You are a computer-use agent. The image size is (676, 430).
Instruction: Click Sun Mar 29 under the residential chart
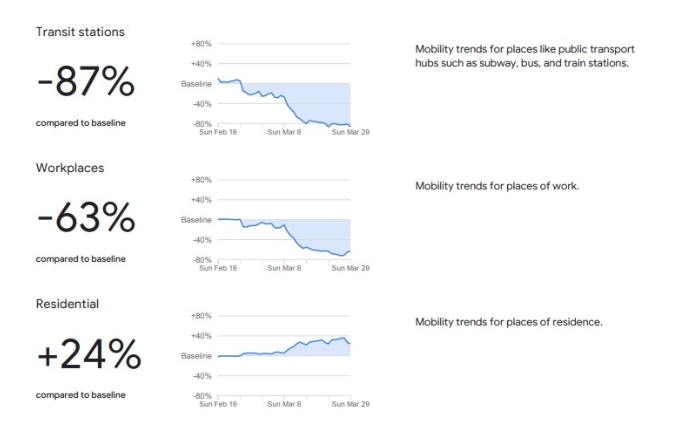click(x=351, y=404)
